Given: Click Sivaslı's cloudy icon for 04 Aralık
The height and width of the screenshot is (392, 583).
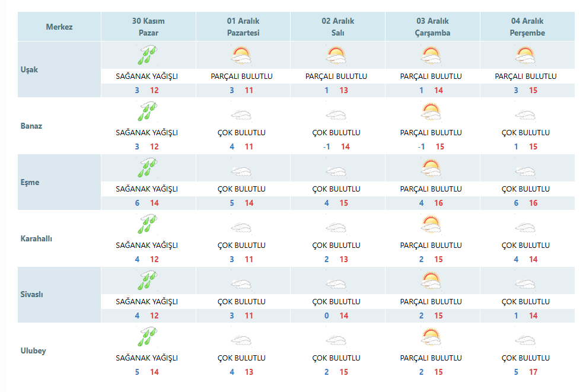Looking at the screenshot, I should coord(525,284).
